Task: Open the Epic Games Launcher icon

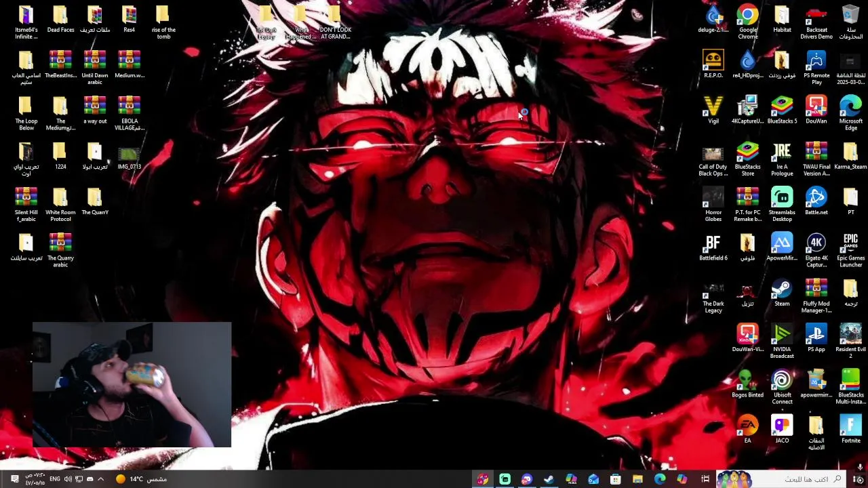Action: pyautogui.click(x=850, y=249)
